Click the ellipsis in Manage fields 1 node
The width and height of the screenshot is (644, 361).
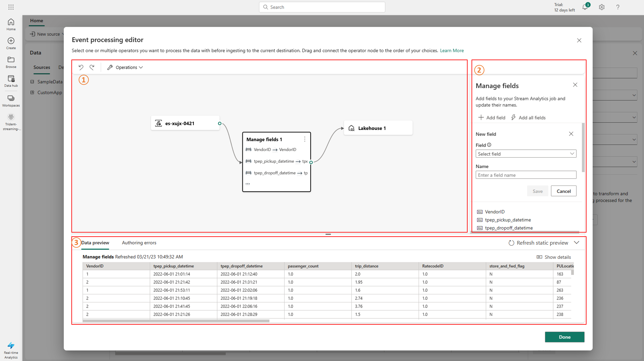tap(248, 184)
